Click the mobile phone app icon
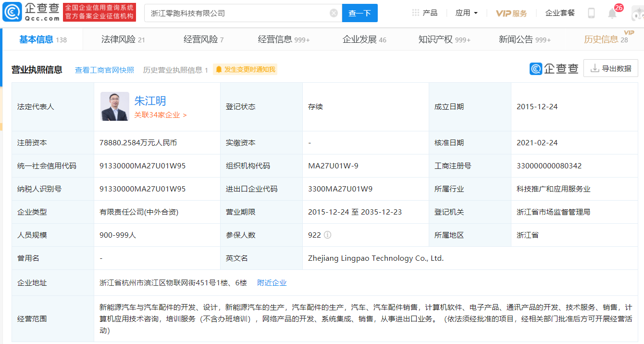 pyautogui.click(x=591, y=13)
